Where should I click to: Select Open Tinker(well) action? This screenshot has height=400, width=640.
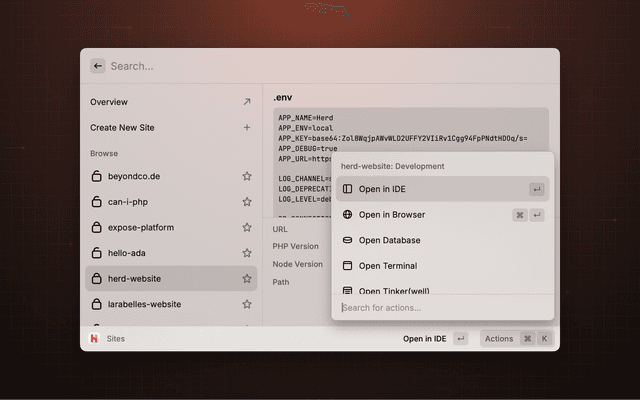[x=394, y=290]
